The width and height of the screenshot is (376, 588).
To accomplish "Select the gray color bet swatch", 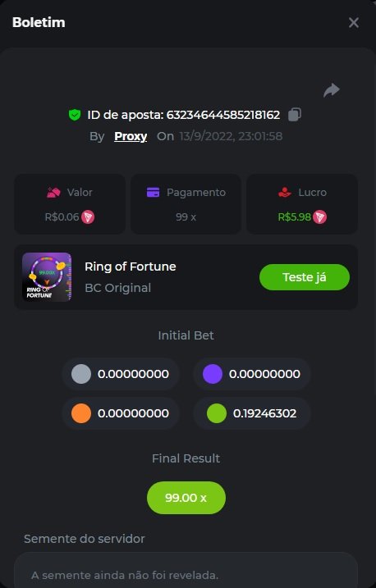I will pos(81,374).
